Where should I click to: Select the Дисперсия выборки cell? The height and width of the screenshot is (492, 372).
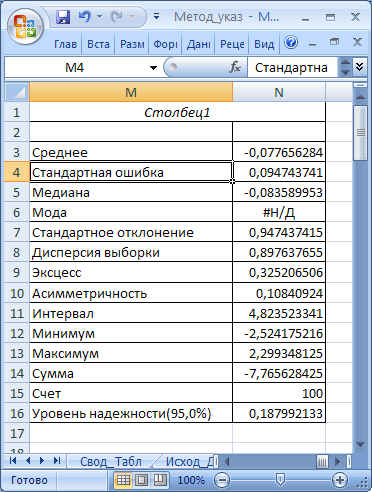[131, 252]
